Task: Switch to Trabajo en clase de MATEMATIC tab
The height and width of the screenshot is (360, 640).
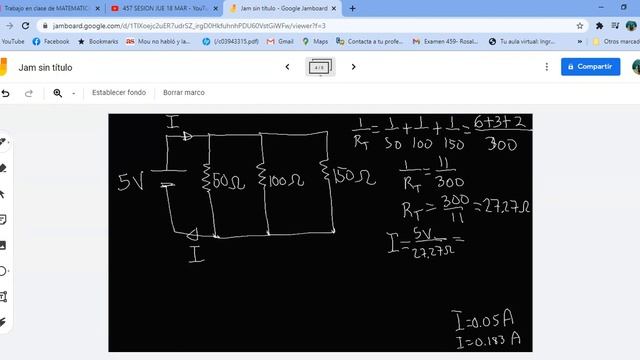Action: pos(46,8)
